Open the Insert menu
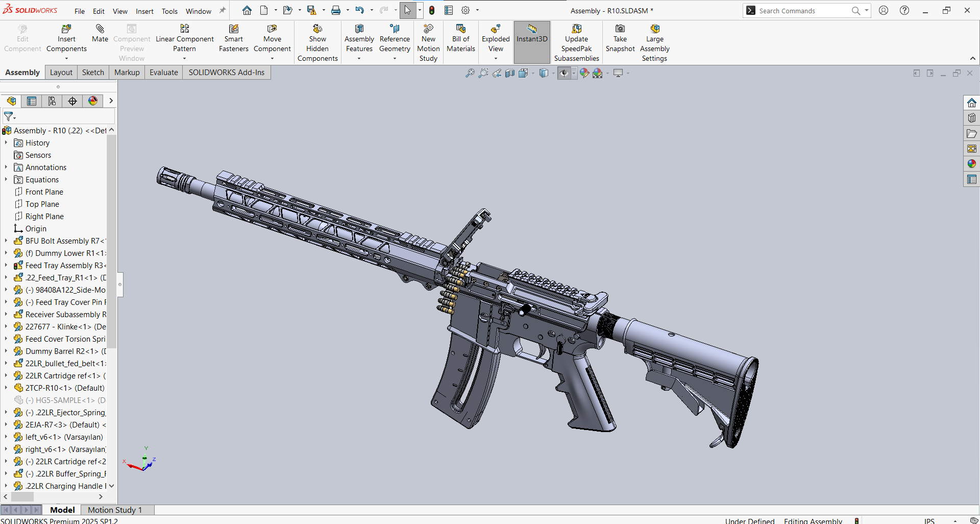 point(144,11)
